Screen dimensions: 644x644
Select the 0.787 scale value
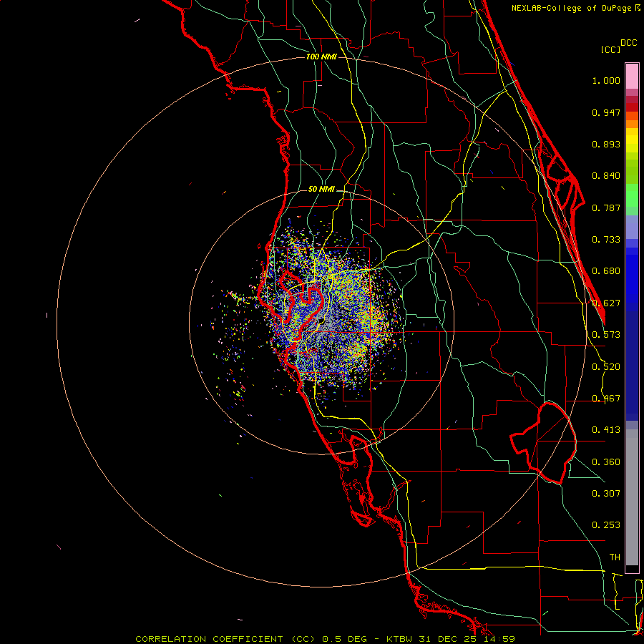[x=606, y=208]
